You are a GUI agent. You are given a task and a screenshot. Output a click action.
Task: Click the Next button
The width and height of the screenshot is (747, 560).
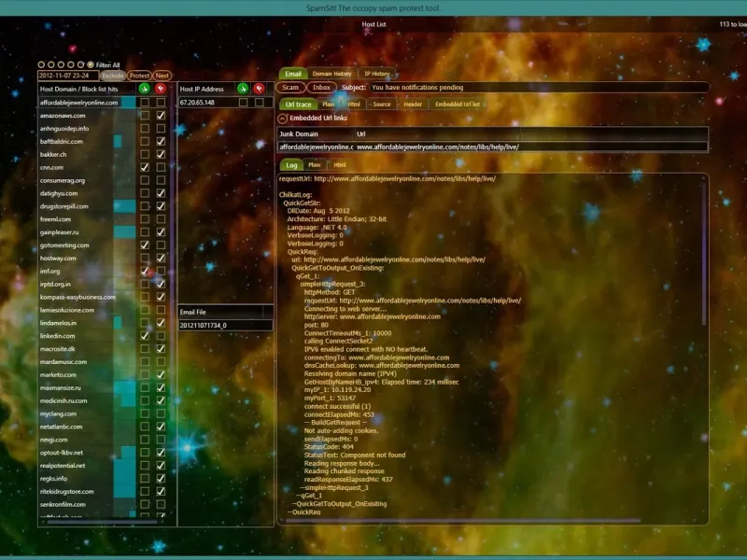click(x=162, y=76)
